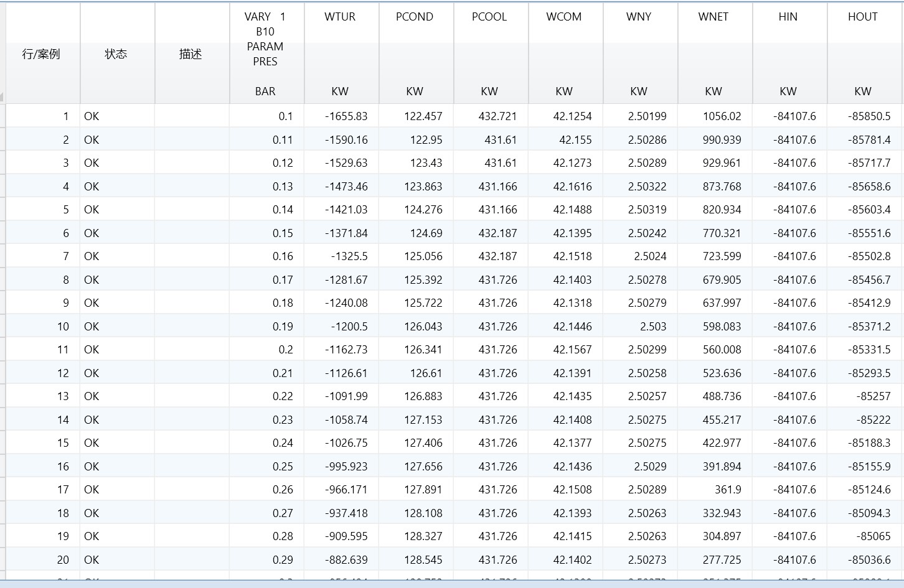Click the 行/案例 column header
Image resolution: width=904 pixels, height=588 pixels.
[x=41, y=54]
